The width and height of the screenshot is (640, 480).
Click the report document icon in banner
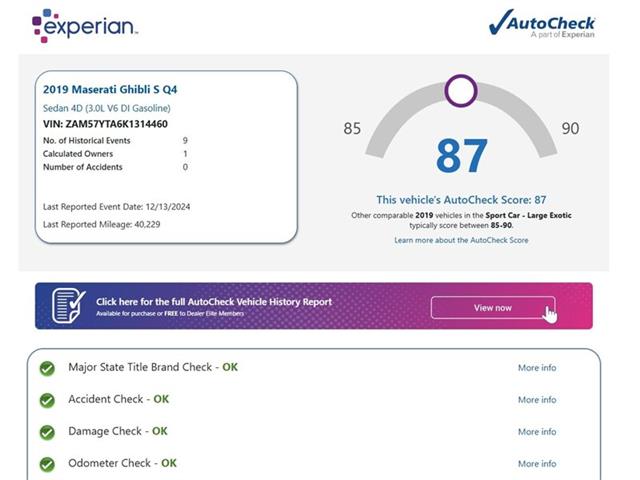click(69, 306)
